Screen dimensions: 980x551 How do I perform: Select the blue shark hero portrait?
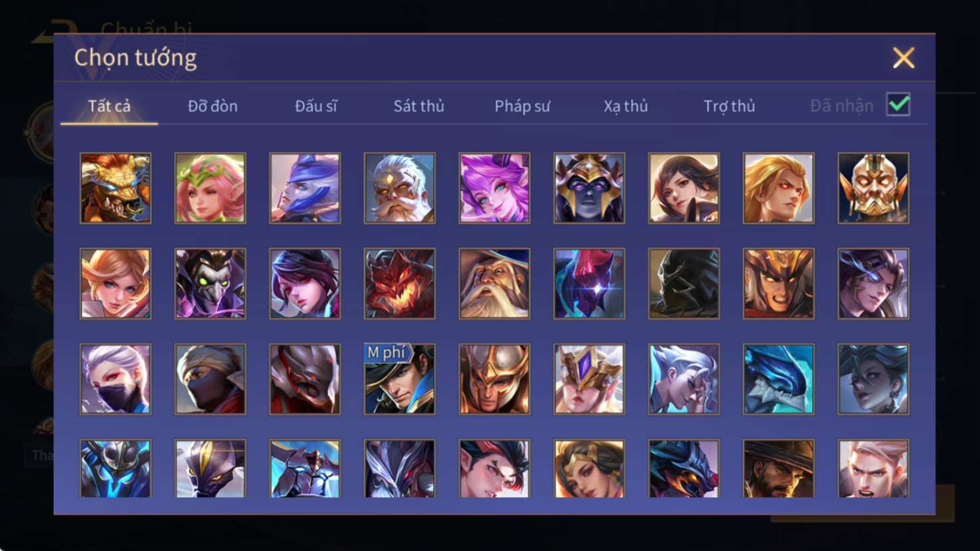point(778,379)
